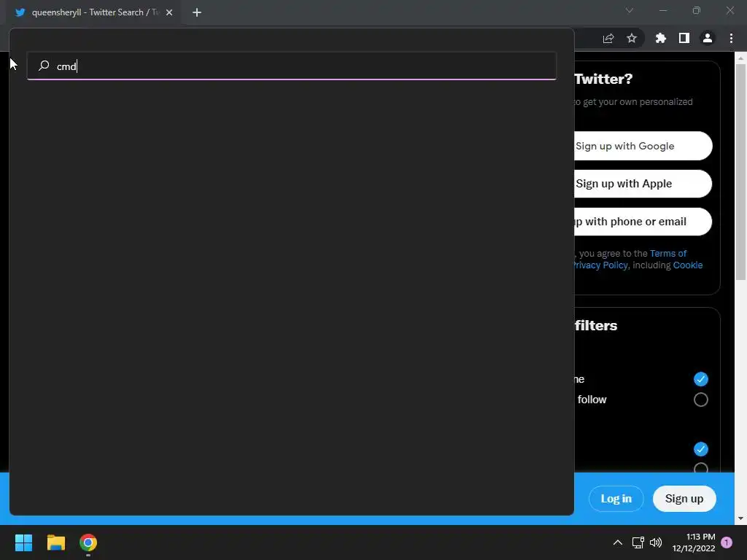Viewport: 747px width, 560px height.
Task: Bookmark this page with the star icon
Action: 632,38
